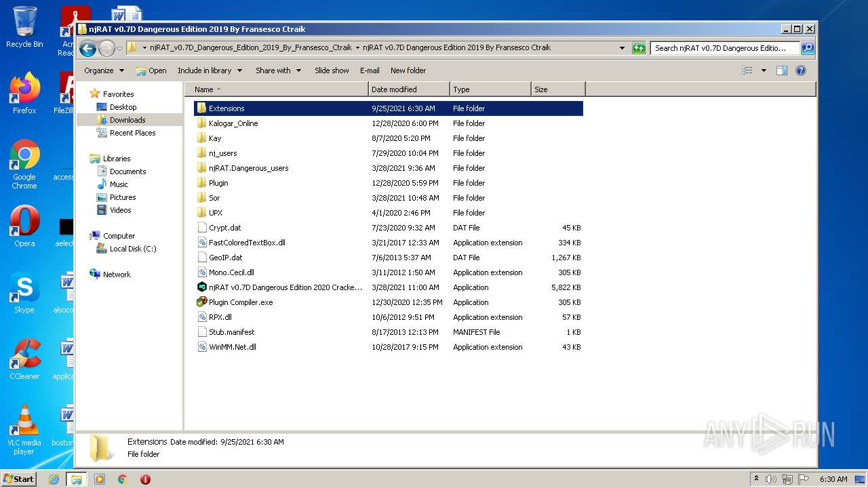Image resolution: width=868 pixels, height=488 pixels.
Task: Click the Forward navigation arrow
Action: tap(106, 48)
